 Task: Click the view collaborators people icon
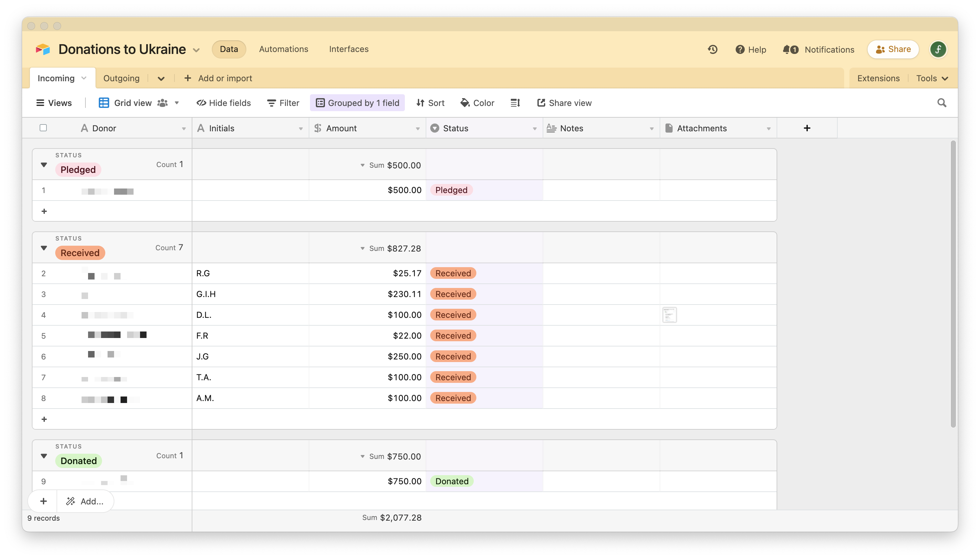[163, 103]
